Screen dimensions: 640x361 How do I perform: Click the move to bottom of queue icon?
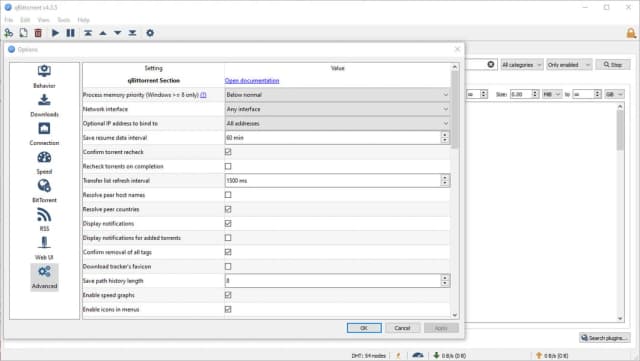[132, 33]
